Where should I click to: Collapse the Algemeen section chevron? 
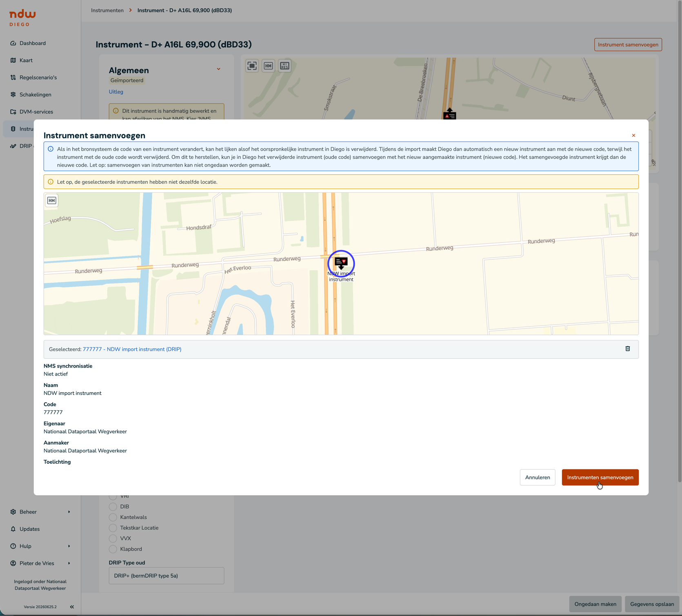[x=218, y=69]
